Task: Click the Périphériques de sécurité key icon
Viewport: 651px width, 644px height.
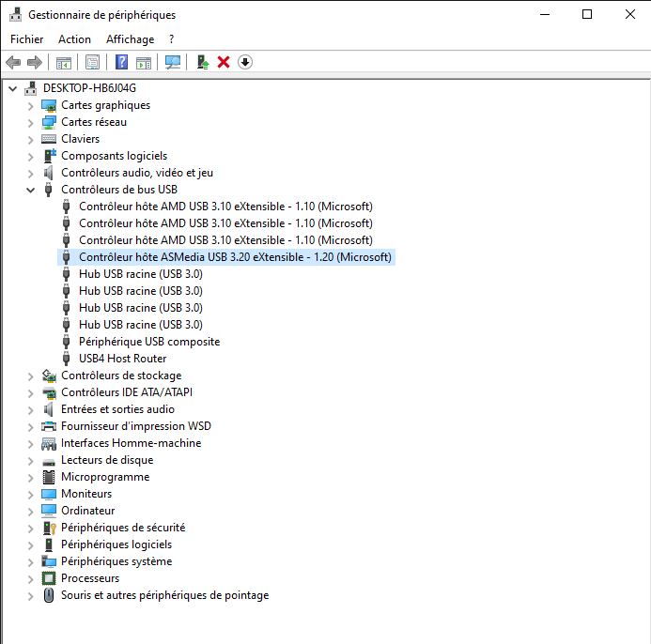Action: [50, 528]
